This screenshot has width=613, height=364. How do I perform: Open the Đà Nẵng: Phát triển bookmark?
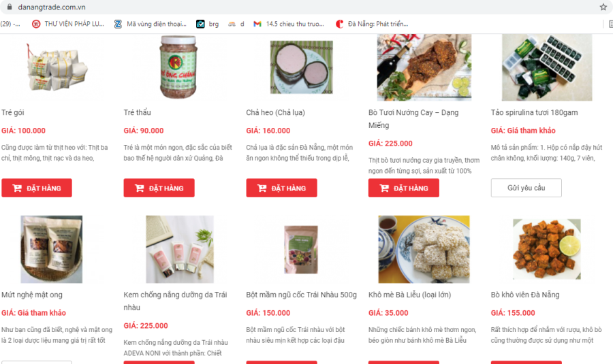372,24
